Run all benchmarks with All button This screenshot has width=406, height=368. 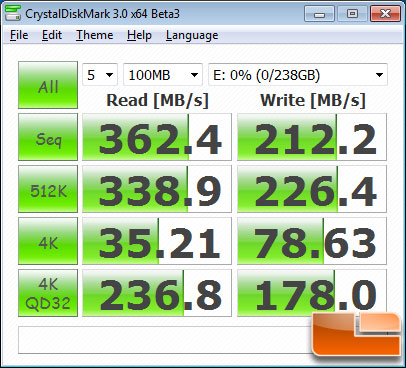point(48,85)
